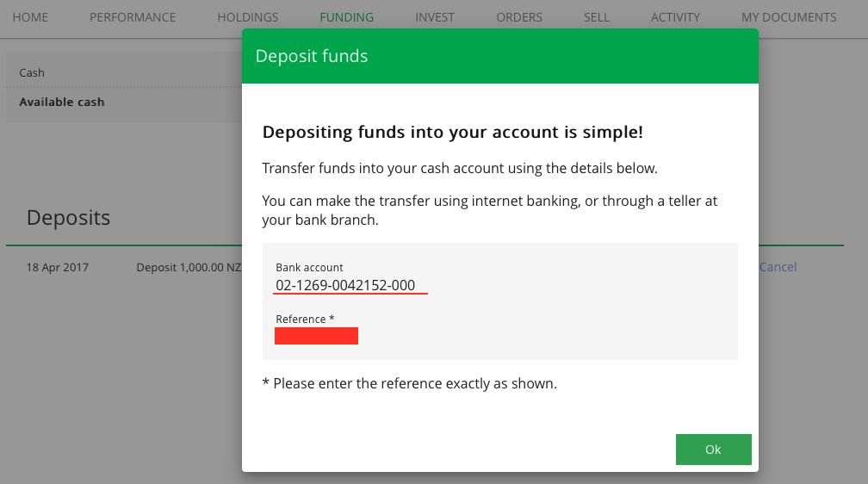Screen dimensions: 868x484
Task: Open the HOME tab
Action: (x=30, y=17)
